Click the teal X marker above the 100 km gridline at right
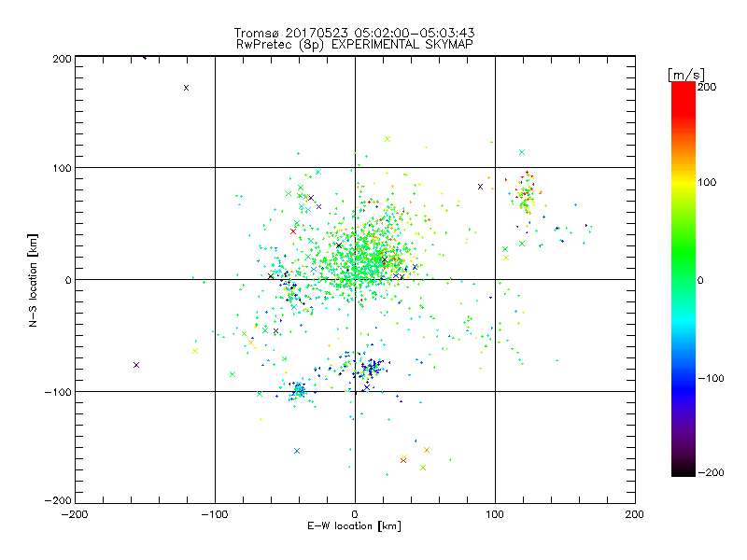 [522, 152]
